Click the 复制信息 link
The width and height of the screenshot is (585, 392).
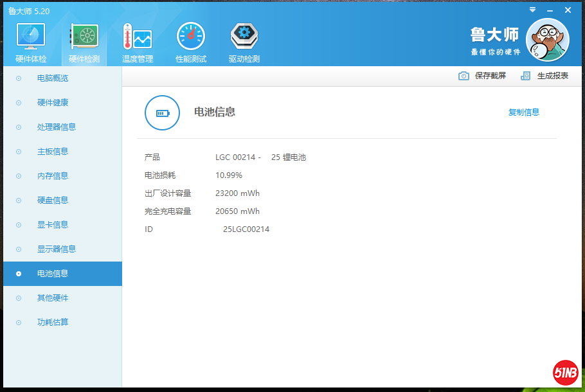(x=524, y=112)
